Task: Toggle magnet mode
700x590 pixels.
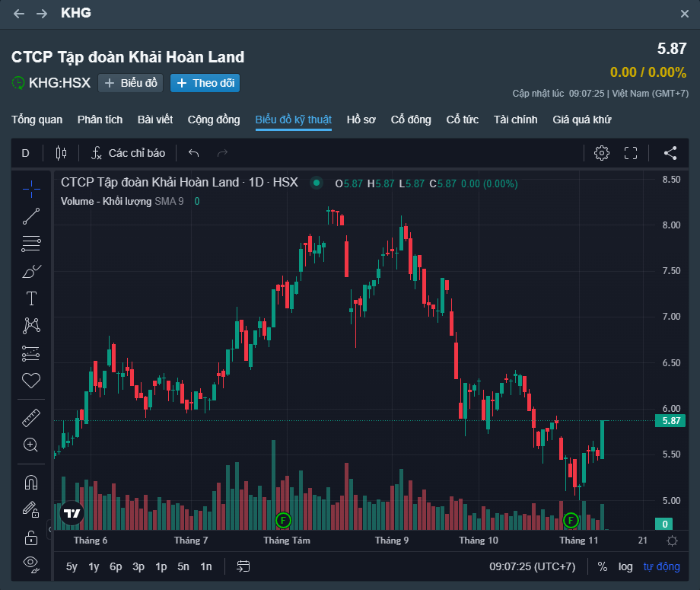Action: click(x=31, y=483)
